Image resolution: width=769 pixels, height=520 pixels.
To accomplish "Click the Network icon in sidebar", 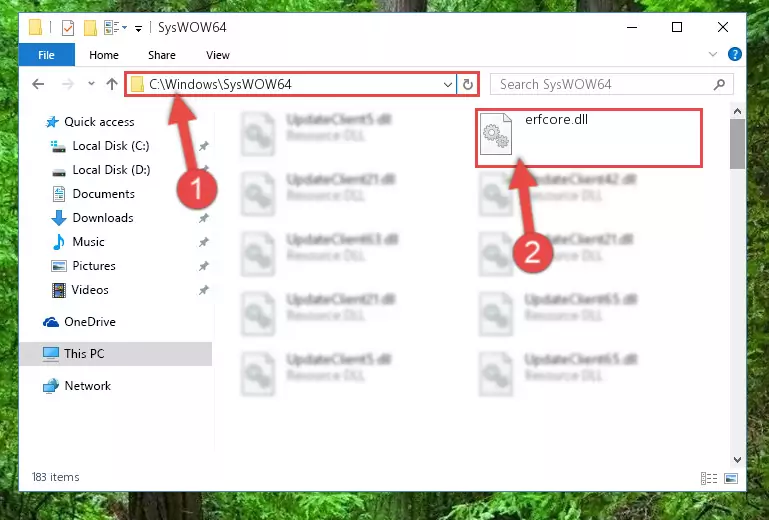I will click(51, 386).
